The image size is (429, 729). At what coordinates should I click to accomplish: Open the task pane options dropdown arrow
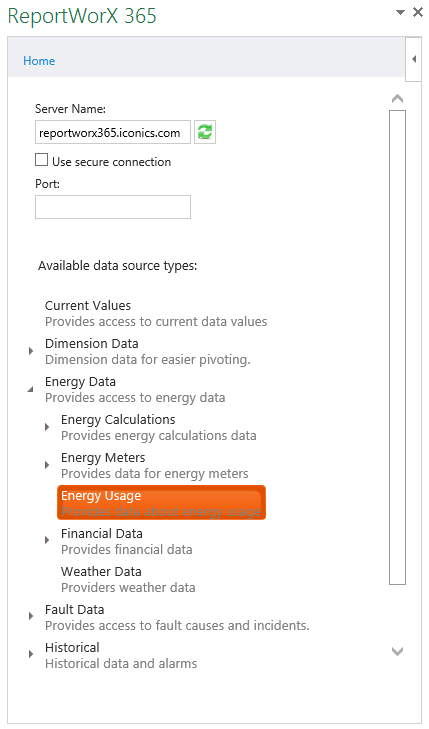point(400,13)
